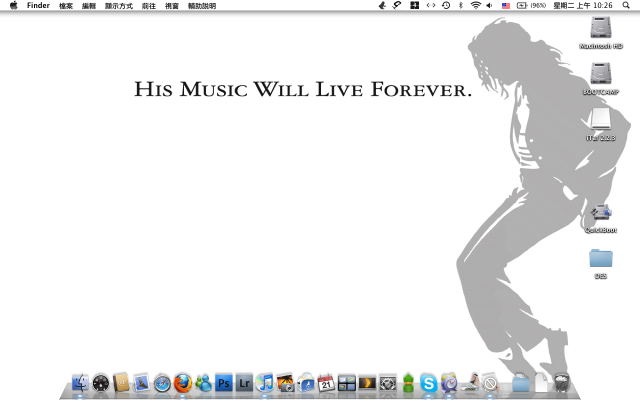The height and width of the screenshot is (400, 640).
Task: Open iCal calendar showing 21
Action: click(x=326, y=383)
